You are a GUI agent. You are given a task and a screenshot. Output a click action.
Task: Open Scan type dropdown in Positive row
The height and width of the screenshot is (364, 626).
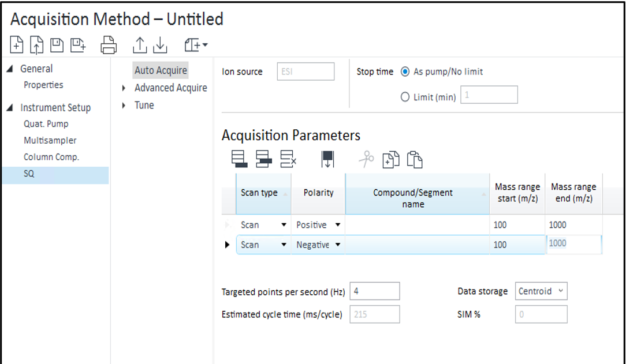click(x=284, y=225)
